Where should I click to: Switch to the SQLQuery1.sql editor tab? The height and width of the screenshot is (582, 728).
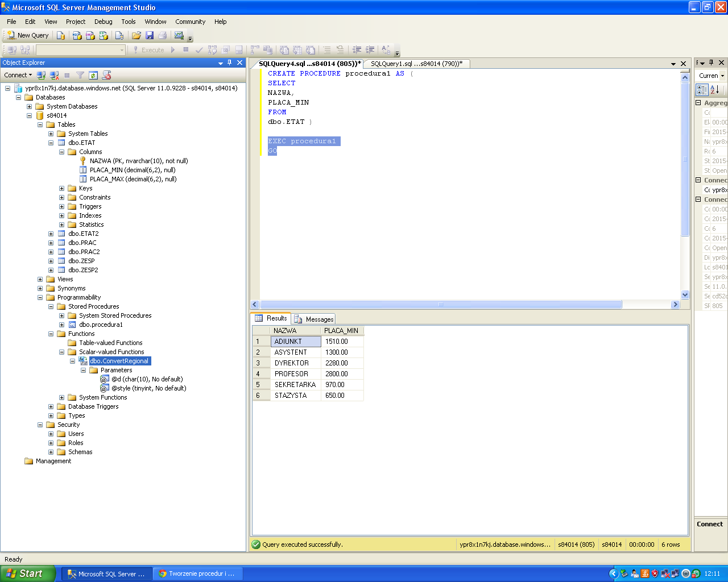pos(416,64)
